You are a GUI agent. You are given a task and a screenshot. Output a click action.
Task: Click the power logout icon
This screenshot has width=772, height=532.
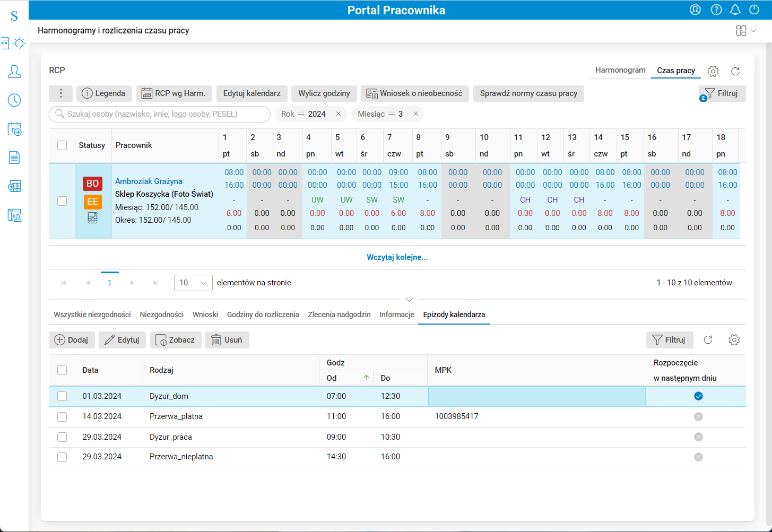click(754, 10)
